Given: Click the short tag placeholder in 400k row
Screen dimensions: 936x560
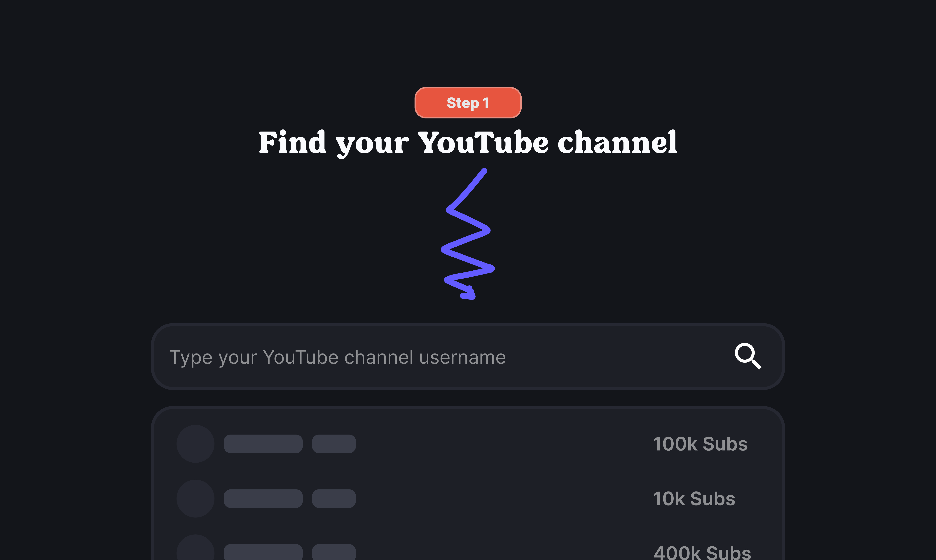Looking at the screenshot, I should tap(334, 552).
